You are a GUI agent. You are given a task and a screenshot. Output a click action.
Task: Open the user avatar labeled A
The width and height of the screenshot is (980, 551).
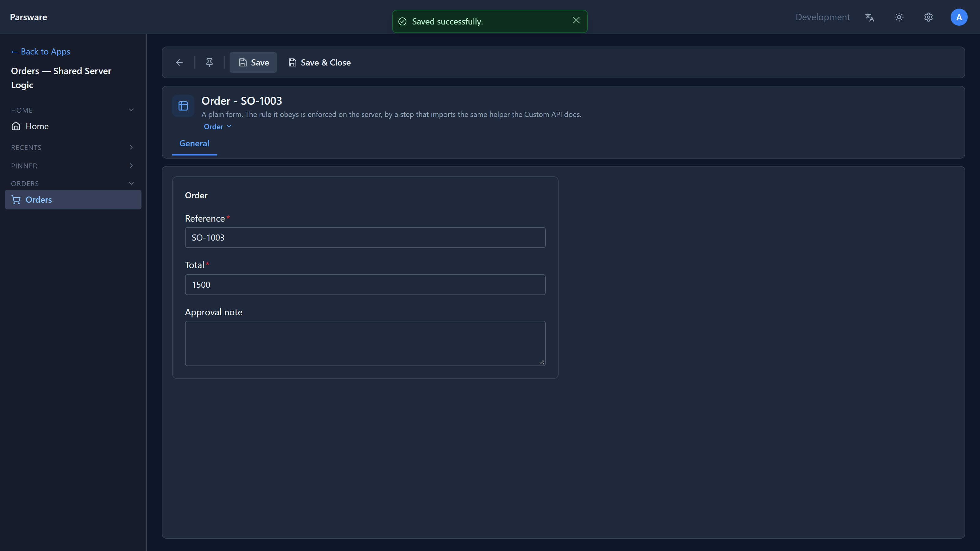959,17
